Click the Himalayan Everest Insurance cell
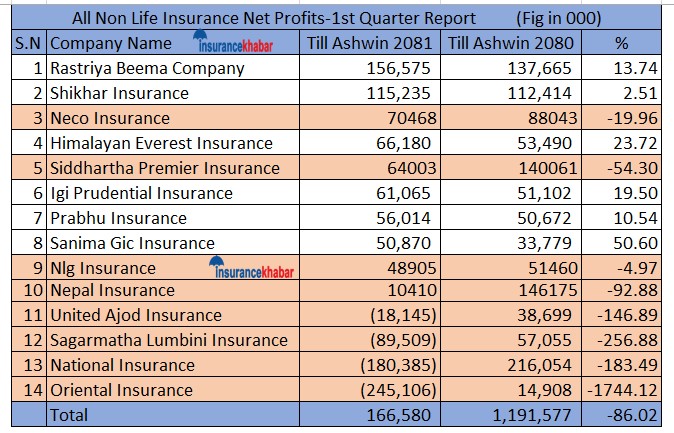 161,143
